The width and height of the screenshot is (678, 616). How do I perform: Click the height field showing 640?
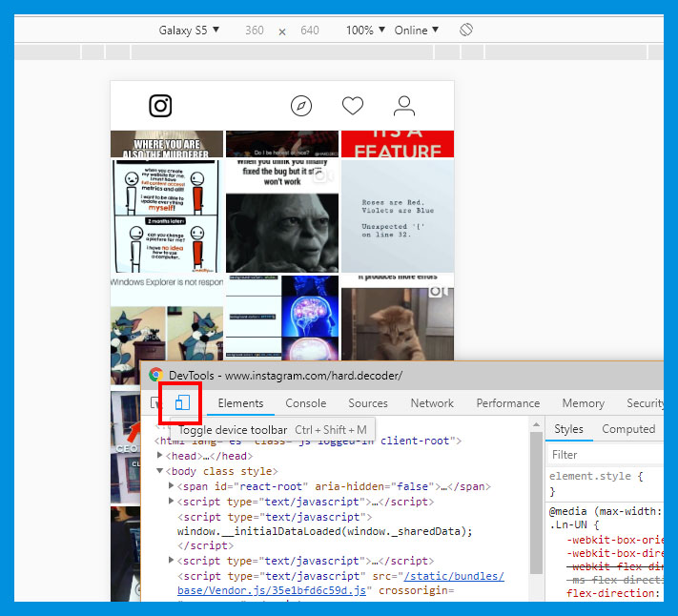pyautogui.click(x=310, y=31)
